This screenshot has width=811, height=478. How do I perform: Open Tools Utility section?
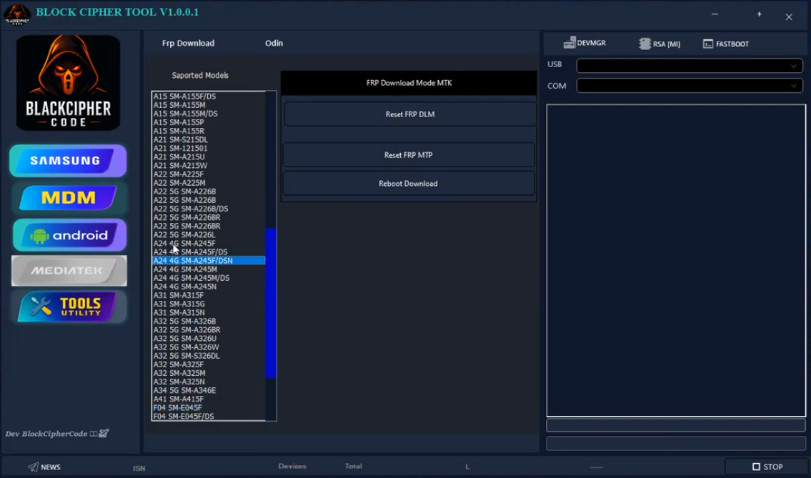tap(68, 307)
